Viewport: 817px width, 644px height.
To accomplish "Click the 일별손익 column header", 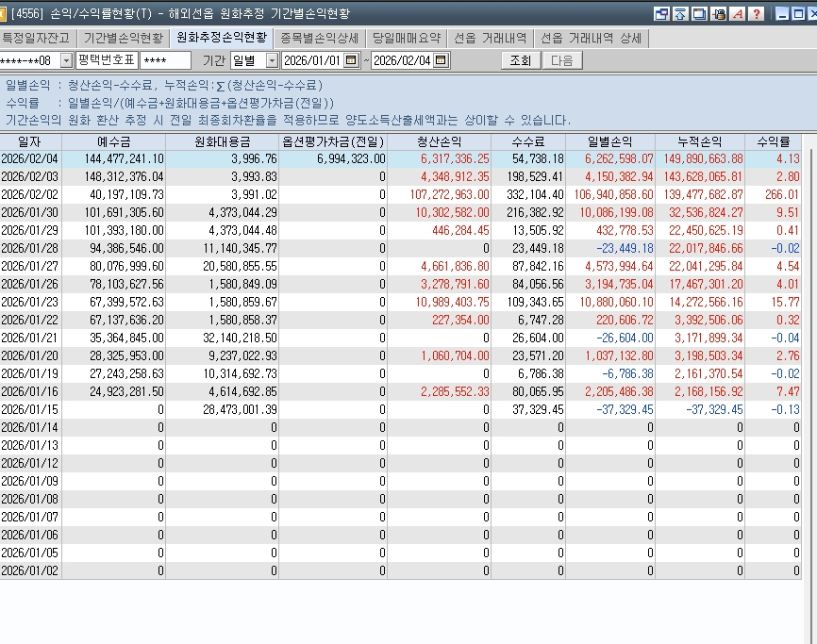I will 610,141.
